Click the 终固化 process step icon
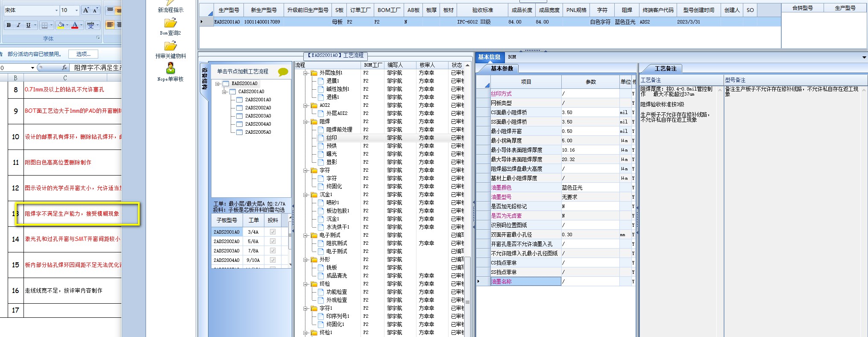Viewport: 868px width, 337px height. coord(321,187)
